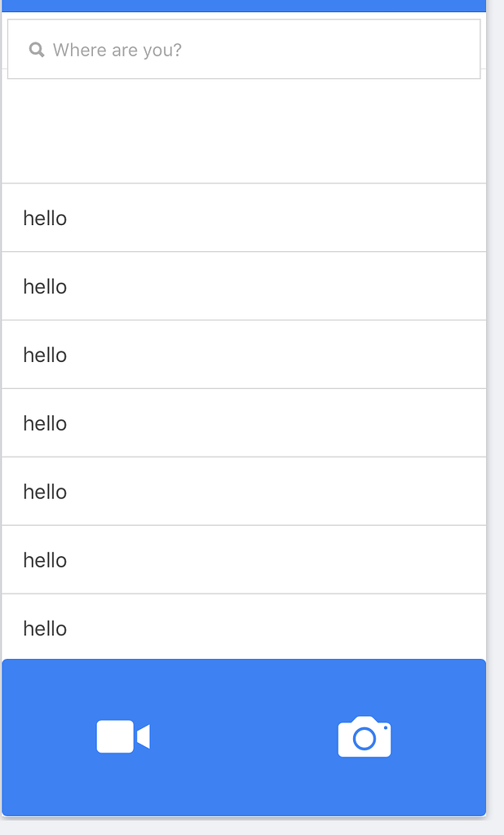The height and width of the screenshot is (835, 504).
Task: Click the gray strip beneath the blue footer
Action: coord(244,826)
